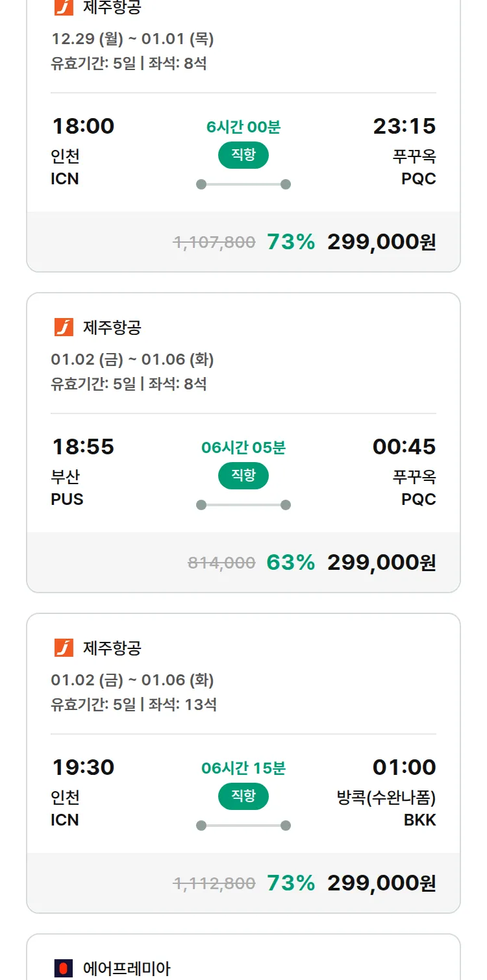Click the 직항 badge on the 18:00 flight

pyautogui.click(x=243, y=155)
